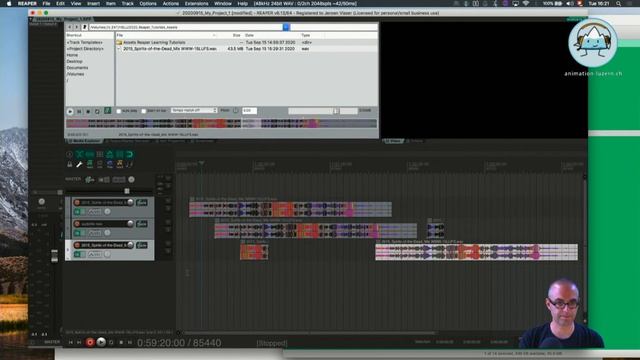Select <Project Directory> shortcut
The image size is (640, 360).
pyautogui.click(x=85, y=49)
